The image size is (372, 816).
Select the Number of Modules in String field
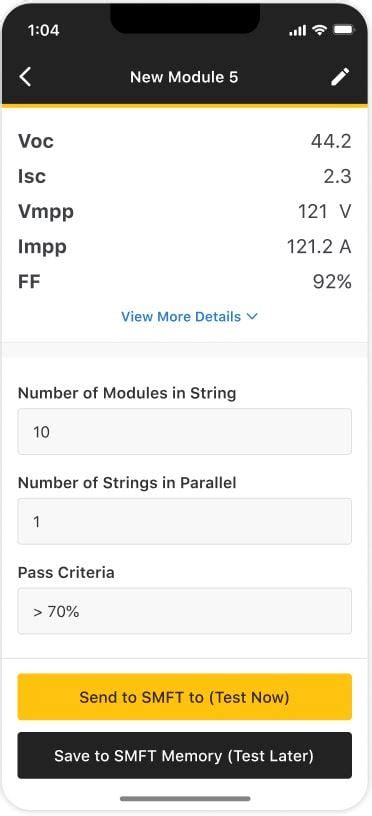click(185, 431)
